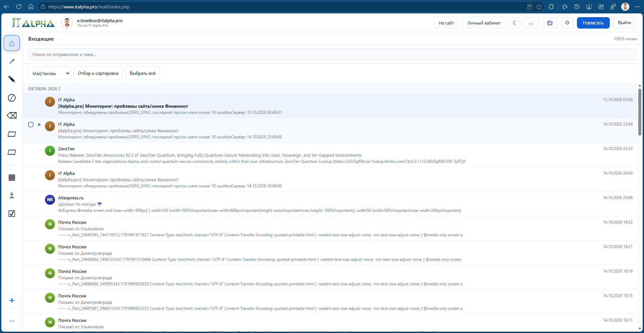Open deleted items backspace icon
Image resolution: width=644 pixels, height=333 pixels.
point(12,115)
